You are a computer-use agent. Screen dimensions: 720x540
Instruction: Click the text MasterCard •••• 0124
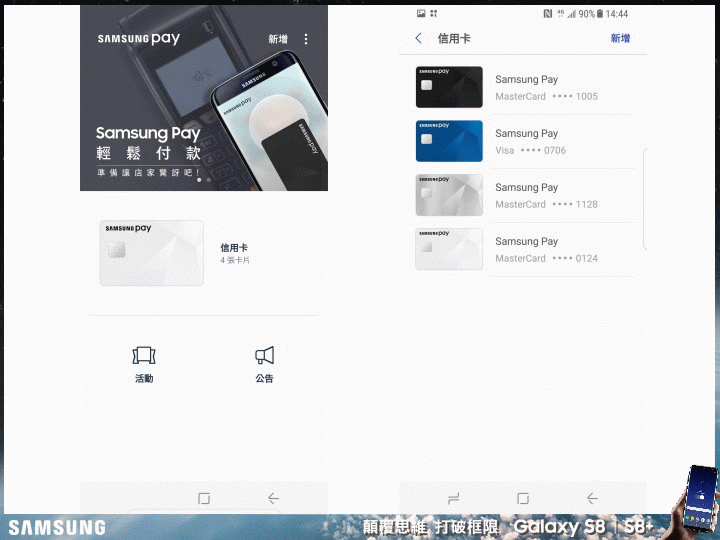click(x=546, y=259)
